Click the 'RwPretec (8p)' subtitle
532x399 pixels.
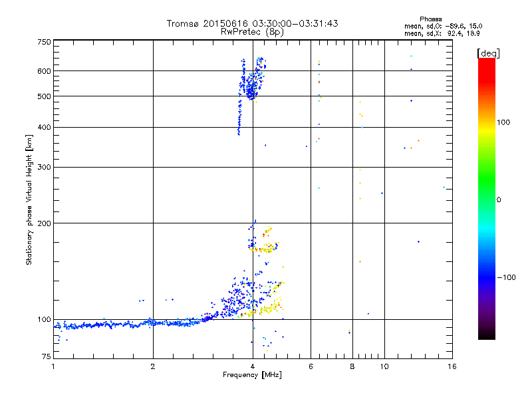coord(252,32)
